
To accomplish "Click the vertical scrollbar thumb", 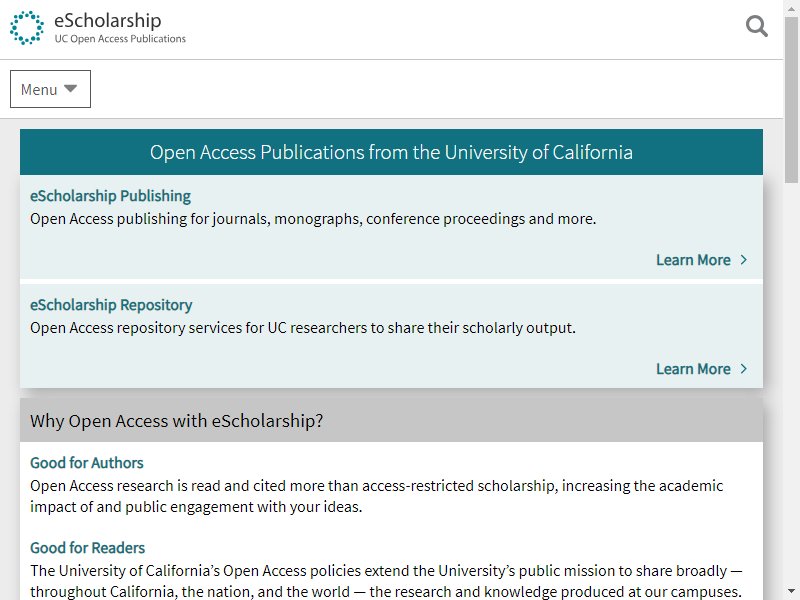I will tap(792, 99).
